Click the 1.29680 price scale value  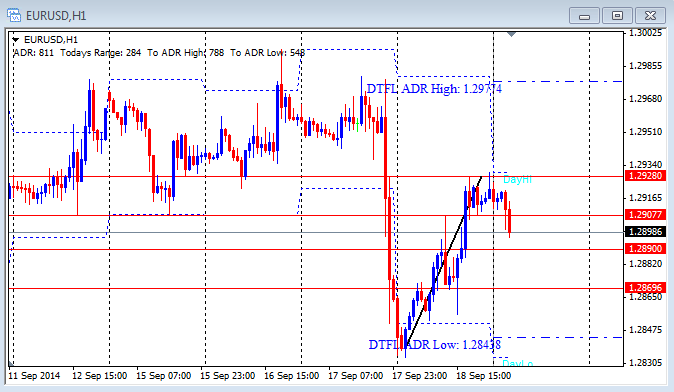tap(646, 99)
